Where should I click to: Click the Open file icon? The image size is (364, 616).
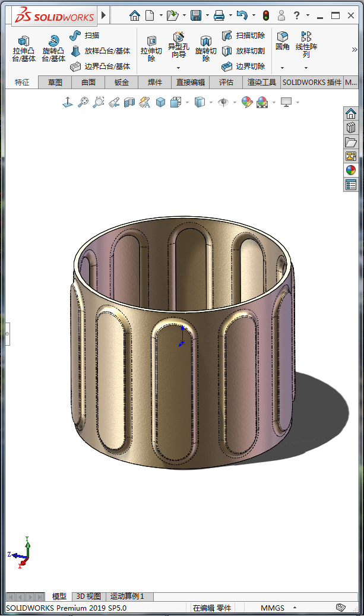[x=172, y=15]
